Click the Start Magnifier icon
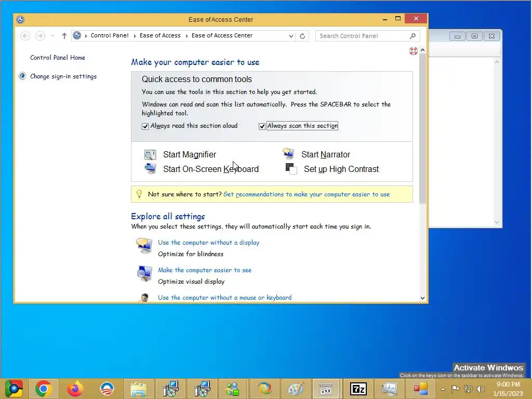Screen dimensions: 532x399 click(150, 155)
